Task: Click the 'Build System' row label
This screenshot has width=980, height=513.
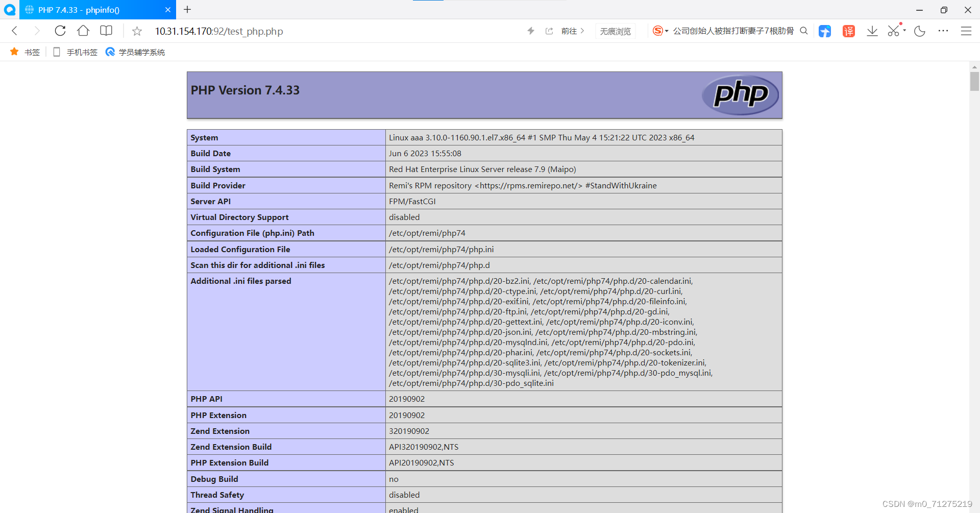Action: (215, 169)
